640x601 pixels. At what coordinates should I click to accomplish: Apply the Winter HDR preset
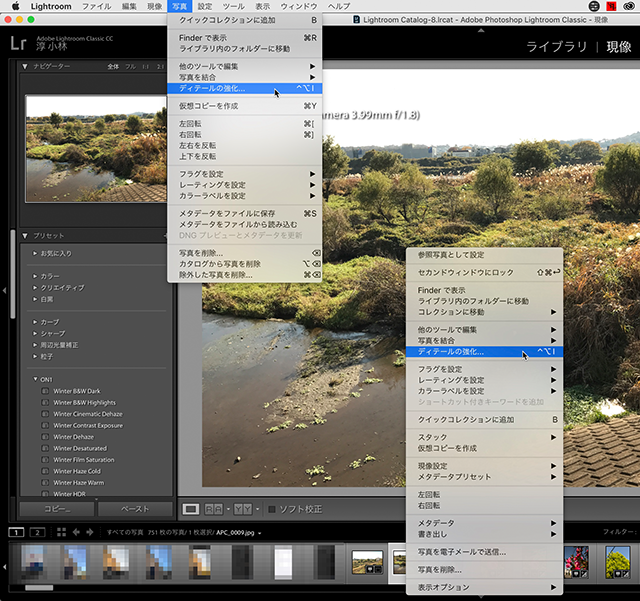click(69, 494)
